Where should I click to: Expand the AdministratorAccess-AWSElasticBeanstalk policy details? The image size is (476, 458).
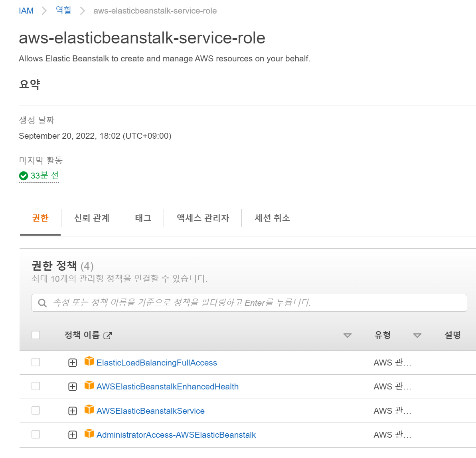click(x=73, y=435)
